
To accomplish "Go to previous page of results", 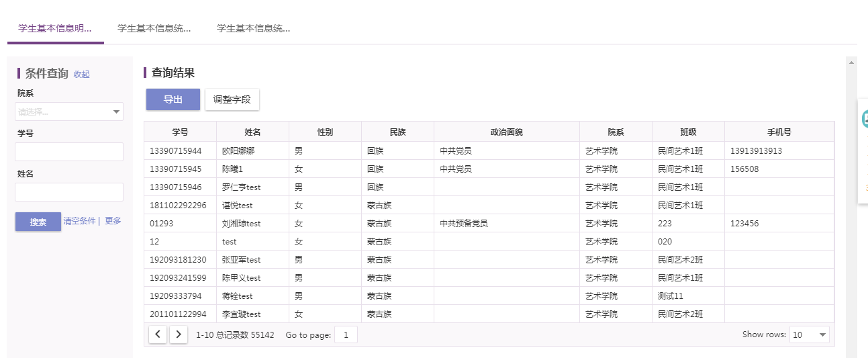I will pyautogui.click(x=158, y=334).
